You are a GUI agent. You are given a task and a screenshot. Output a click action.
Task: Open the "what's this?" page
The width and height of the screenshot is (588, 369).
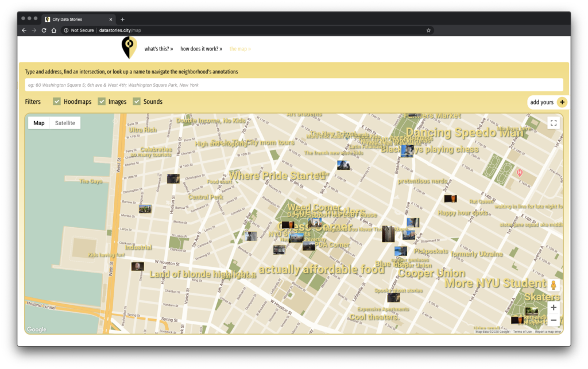tap(158, 49)
